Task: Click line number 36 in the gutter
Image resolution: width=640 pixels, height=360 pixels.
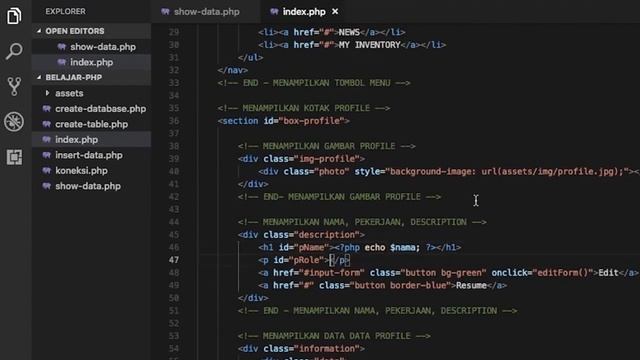Action: click(x=174, y=121)
